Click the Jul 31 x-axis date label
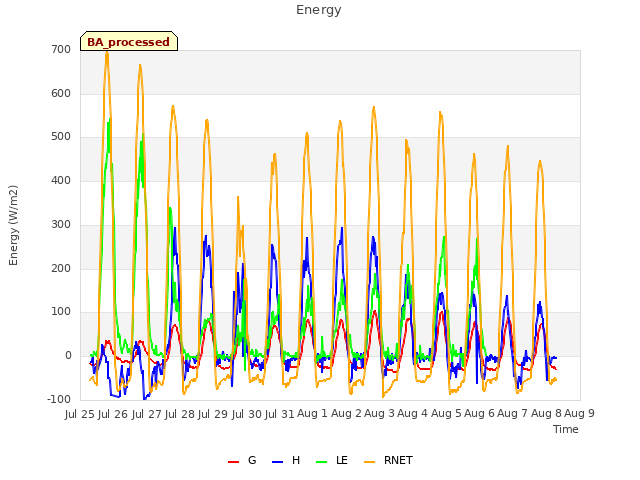The height and width of the screenshot is (480, 640). (x=280, y=414)
